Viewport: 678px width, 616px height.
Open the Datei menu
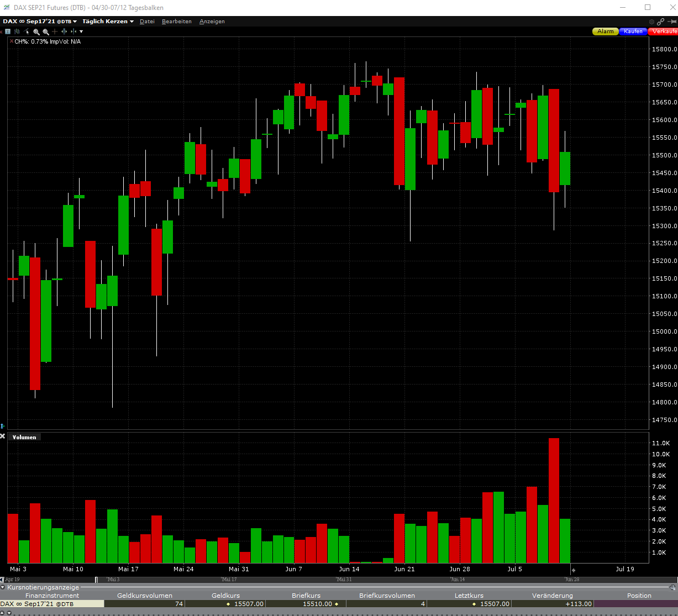147,22
